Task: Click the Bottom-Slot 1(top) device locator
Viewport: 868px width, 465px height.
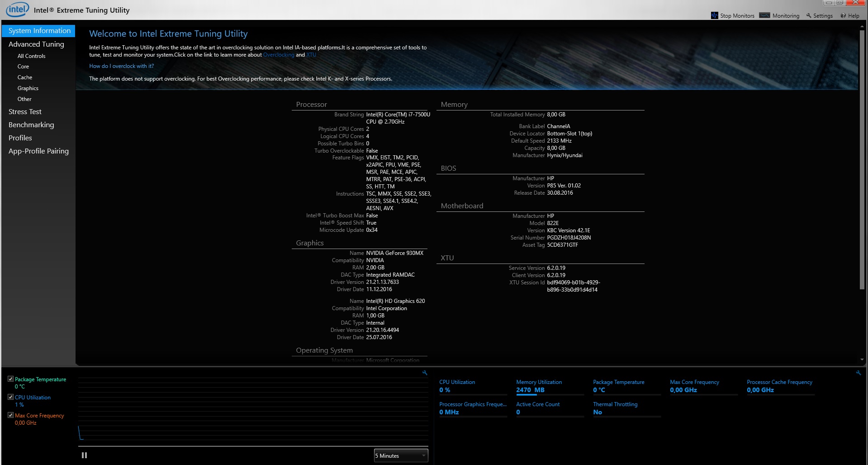Action: pyautogui.click(x=569, y=134)
